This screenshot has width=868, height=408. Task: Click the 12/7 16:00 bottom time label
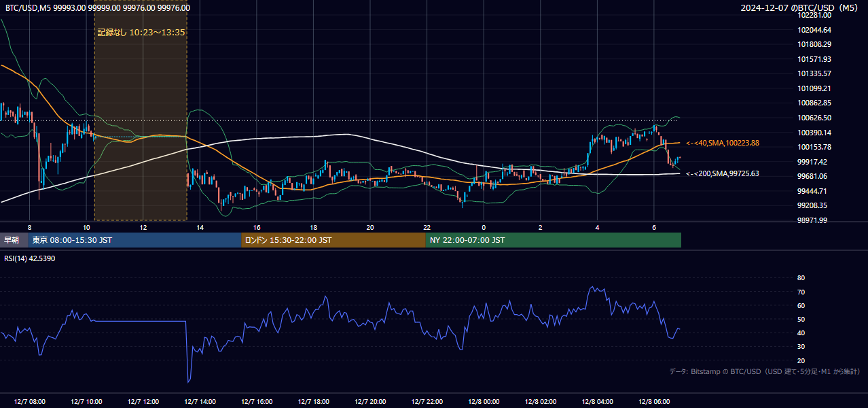tap(257, 401)
